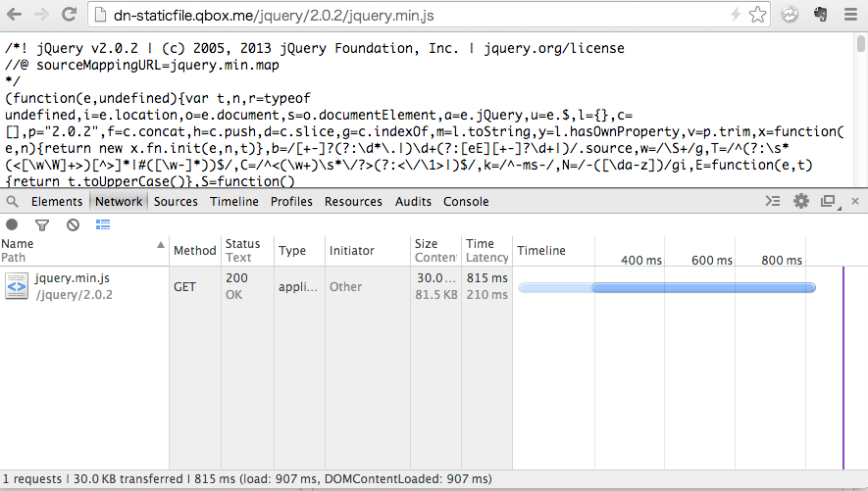Image resolution: width=868 pixels, height=491 pixels.
Task: Sort by the Time Latency column header
Action: 486,251
